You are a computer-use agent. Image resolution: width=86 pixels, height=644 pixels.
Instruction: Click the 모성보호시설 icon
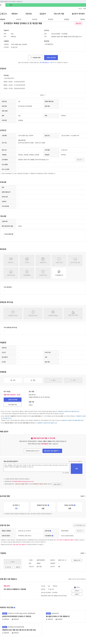coord(43,273)
